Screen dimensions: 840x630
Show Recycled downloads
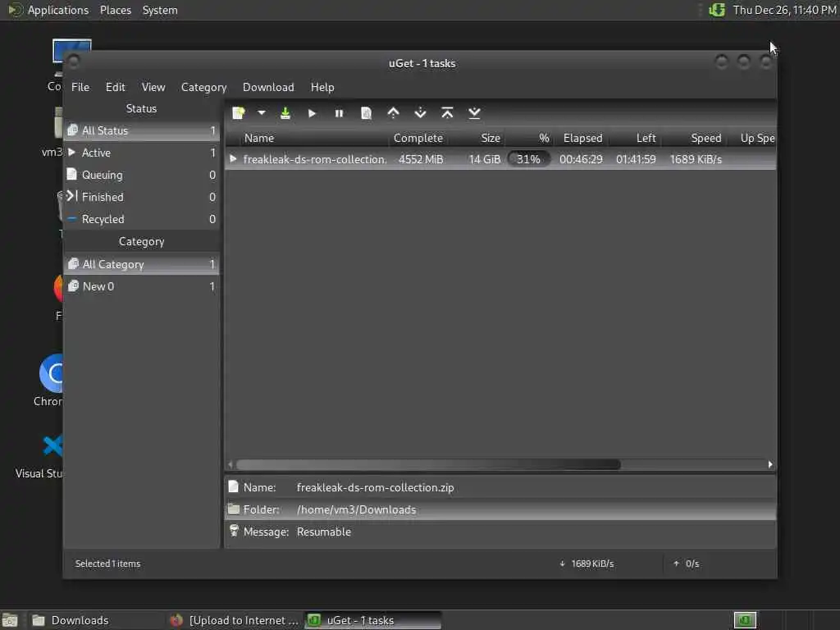pyautogui.click(x=141, y=219)
